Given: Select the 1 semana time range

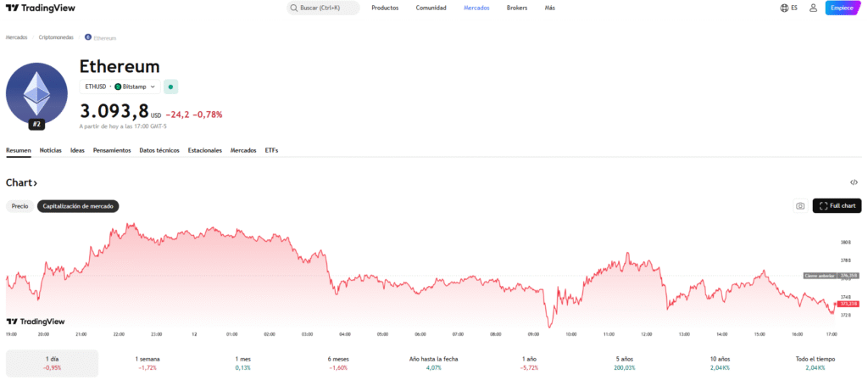Looking at the screenshot, I should tap(147, 363).
